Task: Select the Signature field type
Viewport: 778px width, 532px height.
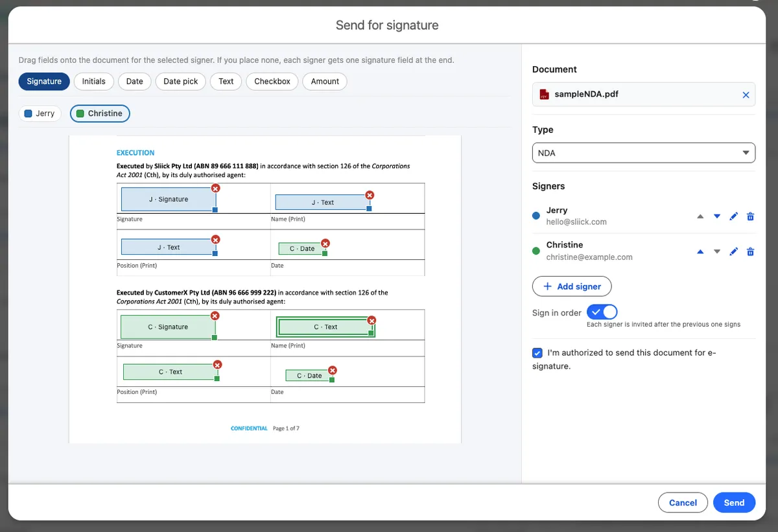Action: (x=44, y=82)
